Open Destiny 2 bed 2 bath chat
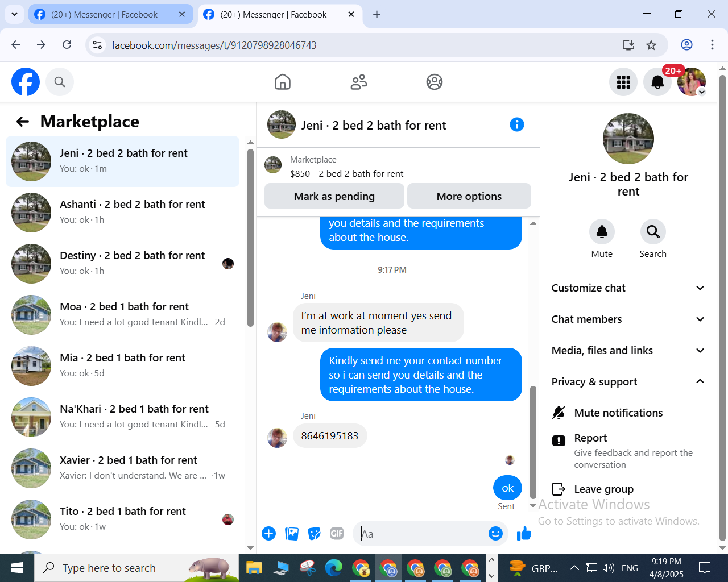728x582 pixels. click(122, 264)
